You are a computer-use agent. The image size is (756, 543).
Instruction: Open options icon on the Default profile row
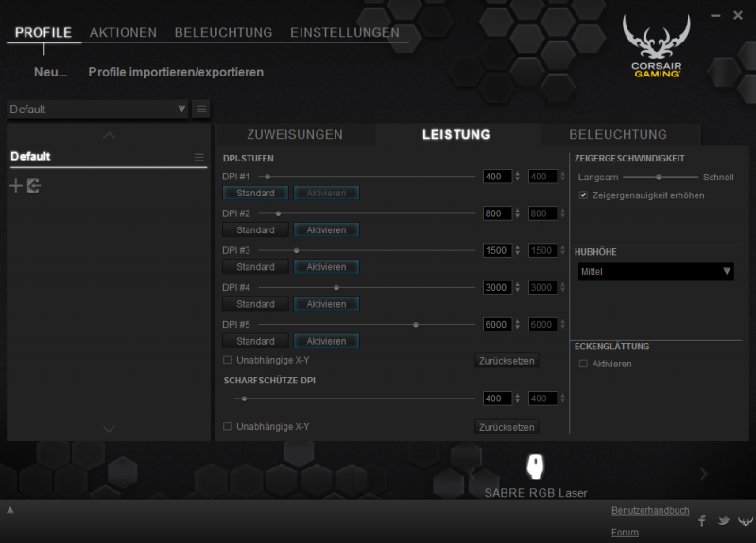tap(198, 157)
